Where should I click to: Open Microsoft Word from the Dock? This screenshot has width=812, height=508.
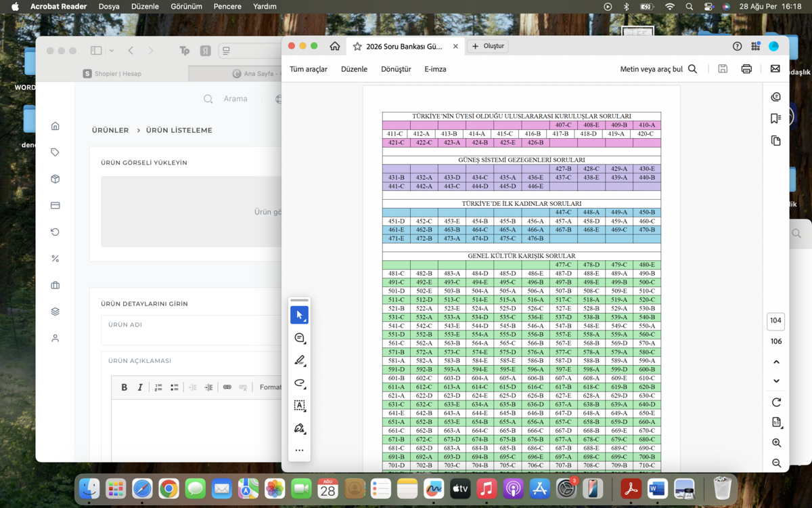click(x=657, y=488)
